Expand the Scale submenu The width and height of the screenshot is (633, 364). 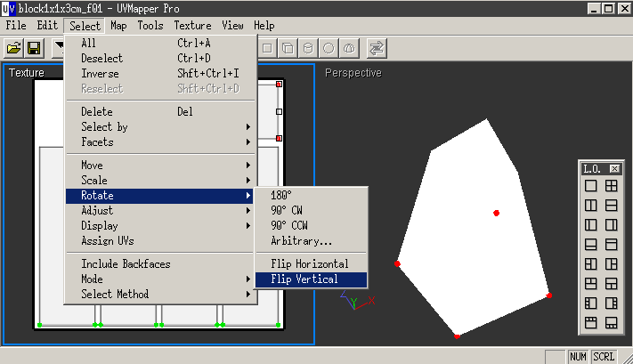[x=160, y=181]
